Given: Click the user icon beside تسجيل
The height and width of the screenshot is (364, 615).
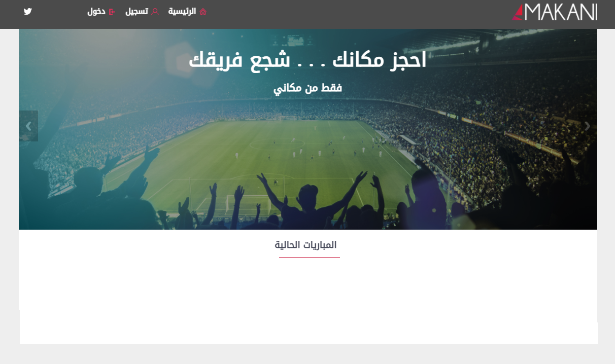Looking at the screenshot, I should pyautogui.click(x=155, y=11).
